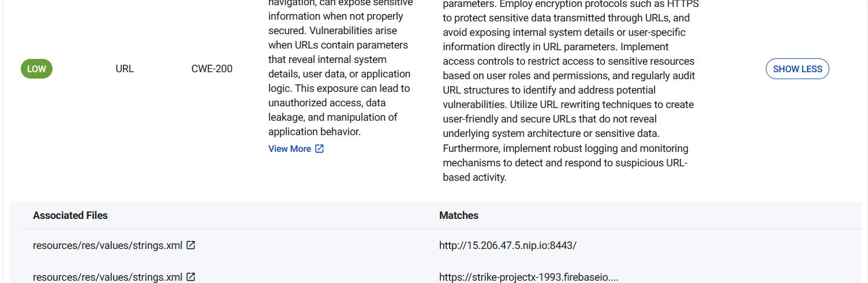The width and height of the screenshot is (868, 283).
Task: Click the Associated Files column header
Action: [70, 215]
